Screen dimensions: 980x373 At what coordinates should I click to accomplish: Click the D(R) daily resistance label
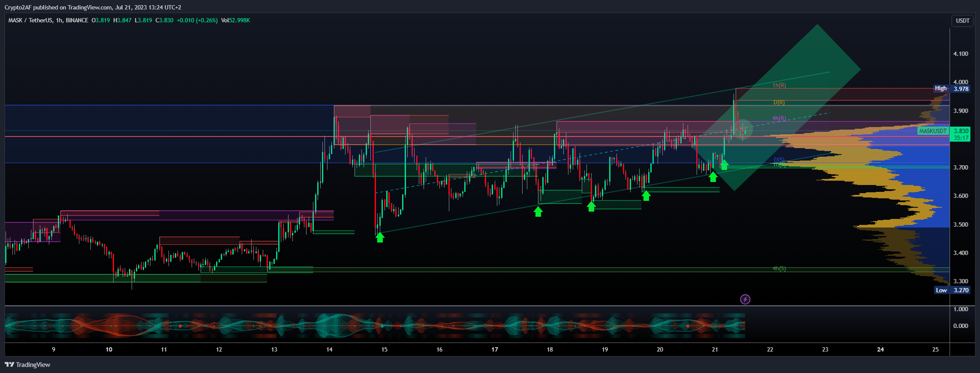click(779, 103)
